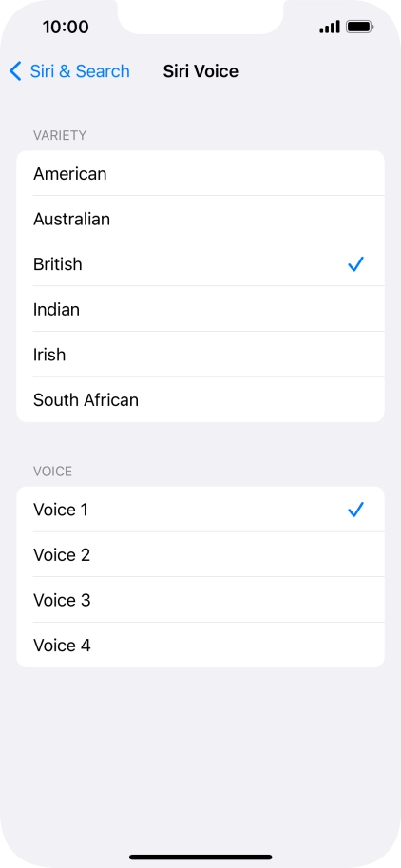
Task: Tap the VARIETY section header
Action: click(60, 136)
